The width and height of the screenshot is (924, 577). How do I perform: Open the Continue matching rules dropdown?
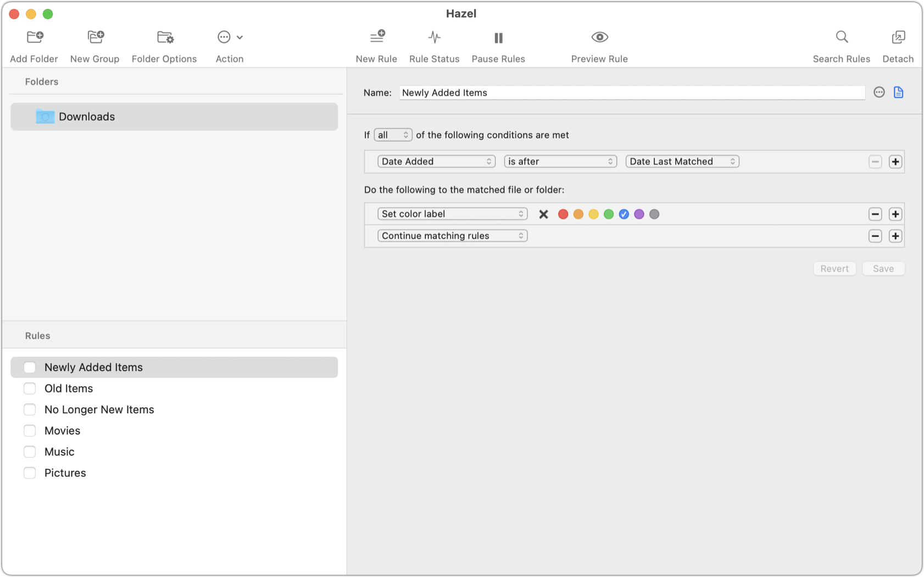(452, 236)
